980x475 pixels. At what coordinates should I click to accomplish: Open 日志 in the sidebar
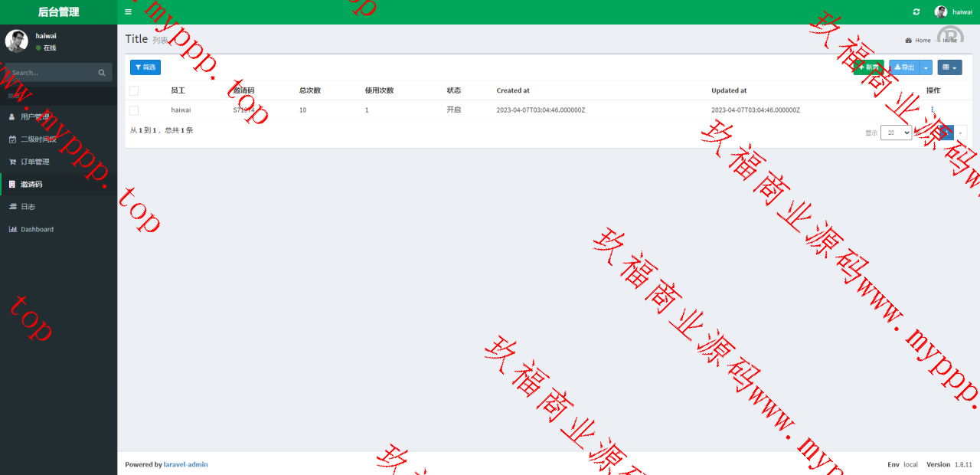[28, 207]
